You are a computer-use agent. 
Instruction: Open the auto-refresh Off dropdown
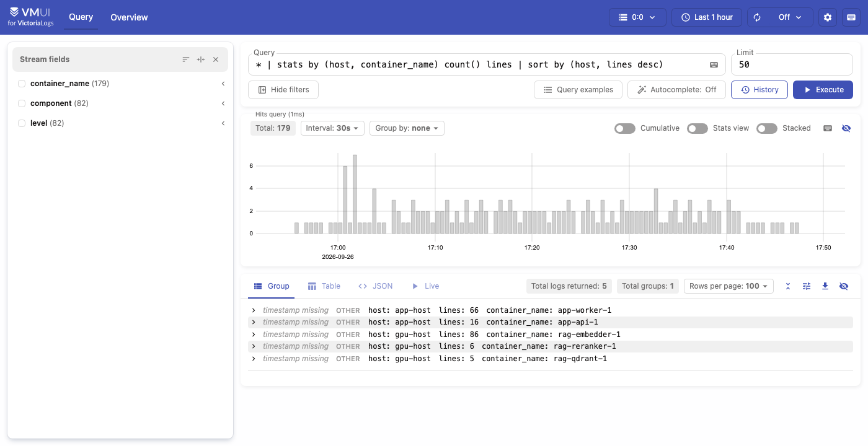(x=790, y=17)
